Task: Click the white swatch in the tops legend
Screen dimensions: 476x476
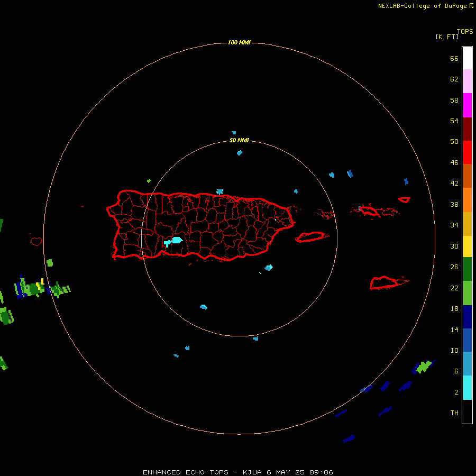Action: pyautogui.click(x=467, y=58)
